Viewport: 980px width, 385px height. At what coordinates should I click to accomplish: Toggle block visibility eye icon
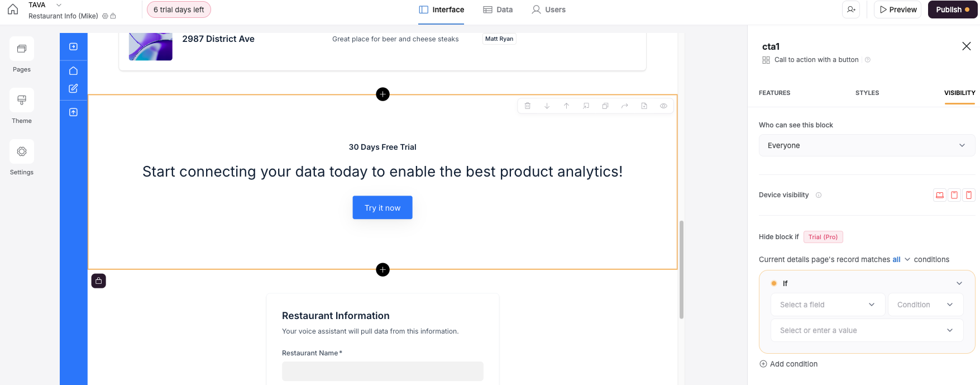(663, 106)
